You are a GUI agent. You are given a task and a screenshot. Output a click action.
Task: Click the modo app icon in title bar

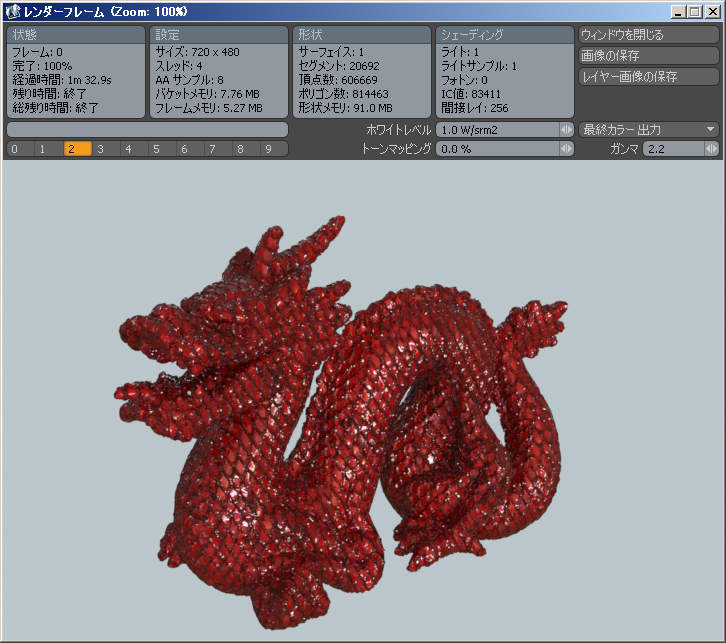[14, 12]
